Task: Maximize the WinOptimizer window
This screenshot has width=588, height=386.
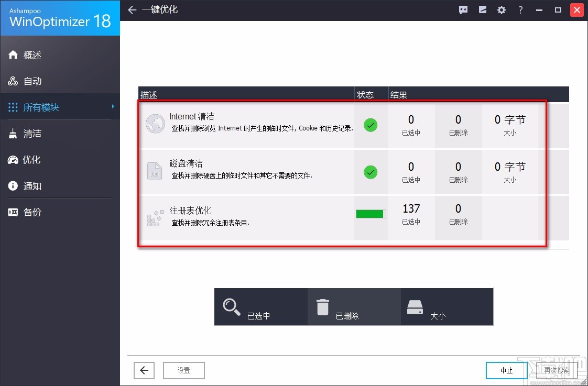Action: point(558,10)
